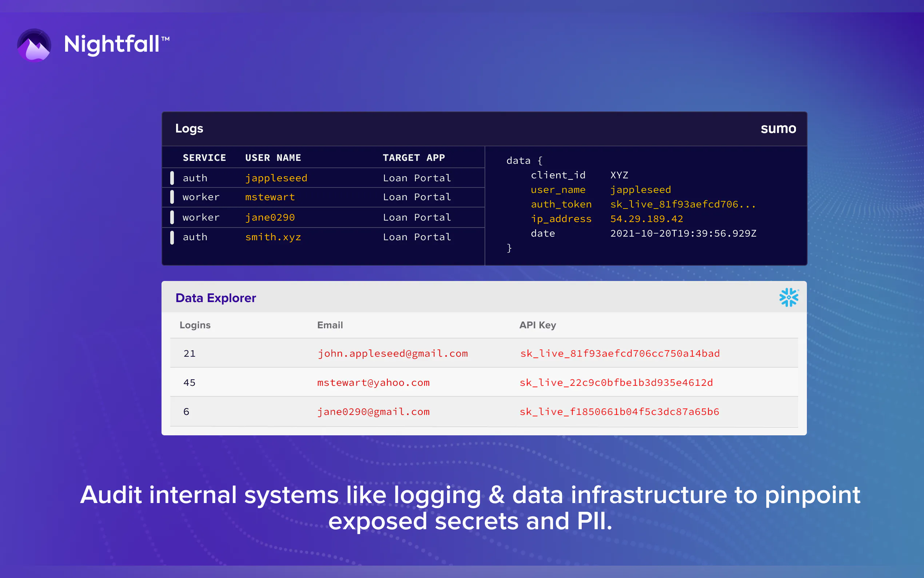This screenshot has height=578, width=924.
Task: Select the TARGET APP column header
Action: point(414,158)
